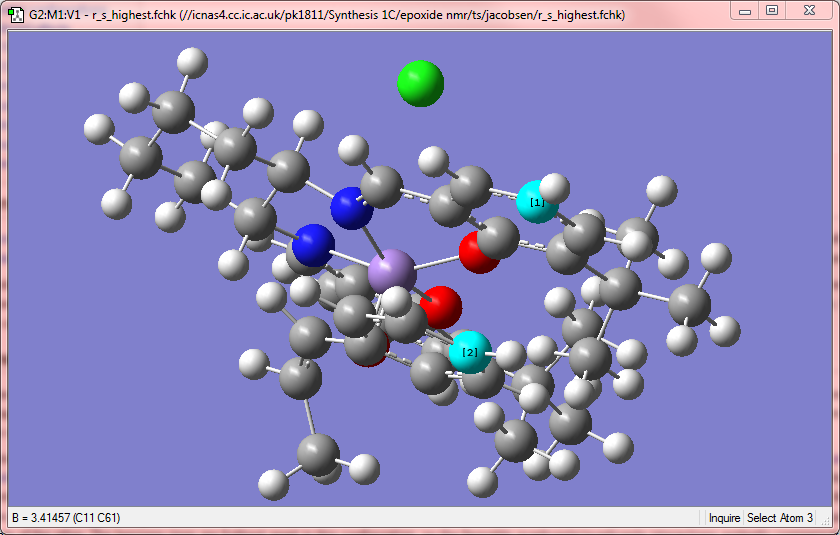Select the leftmost white hydrogen atom

pyautogui.click(x=99, y=129)
